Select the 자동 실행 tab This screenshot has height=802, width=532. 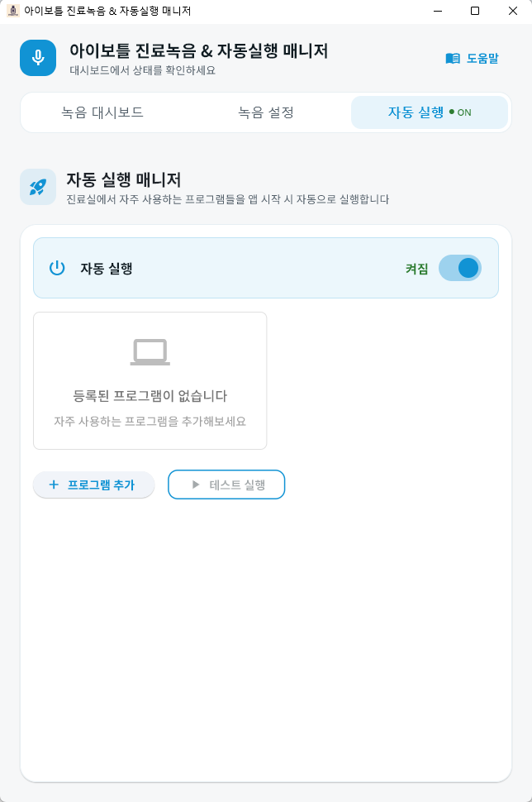pos(421,112)
